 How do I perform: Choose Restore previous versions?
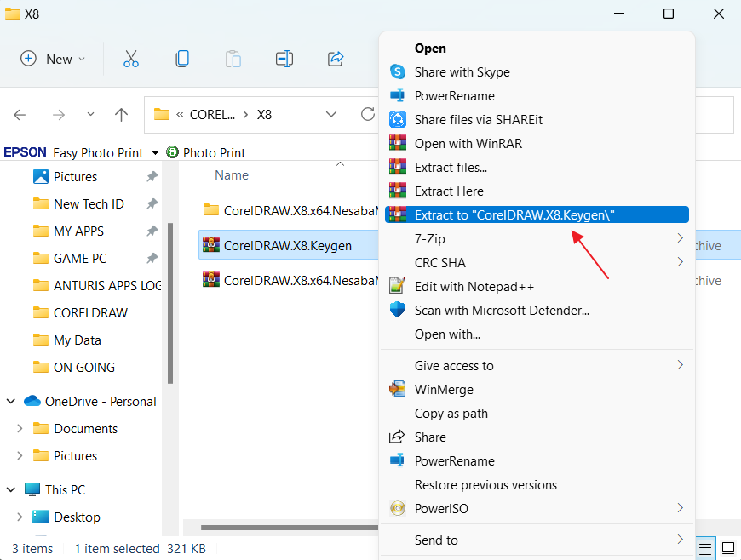click(537, 485)
